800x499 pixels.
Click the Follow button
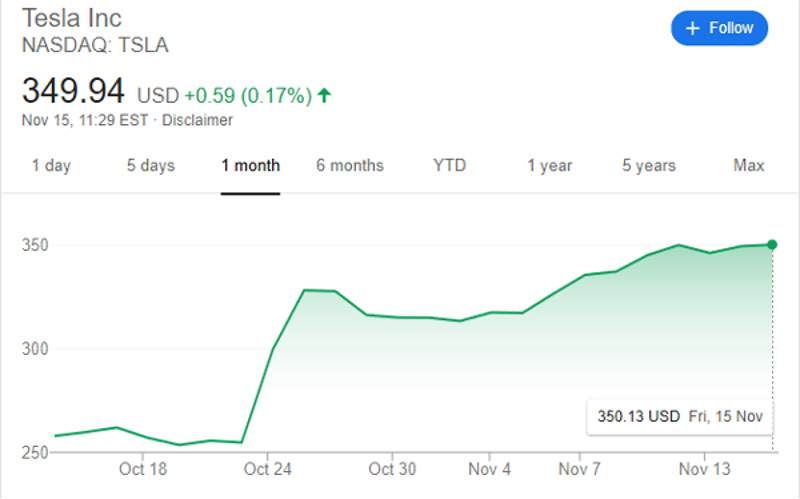click(x=719, y=28)
